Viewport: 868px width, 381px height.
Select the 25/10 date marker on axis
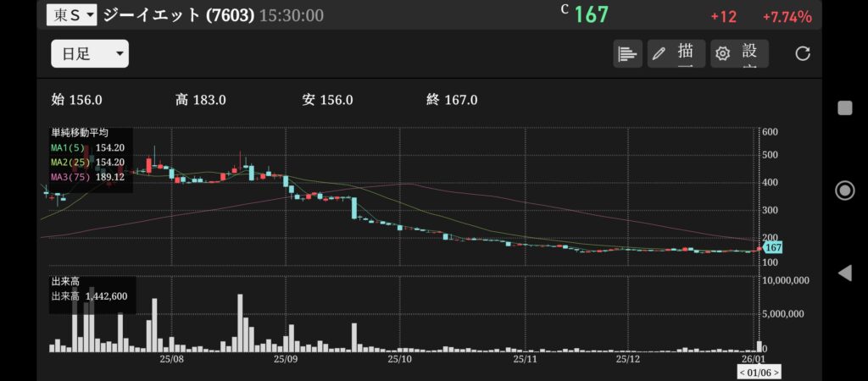click(x=398, y=359)
